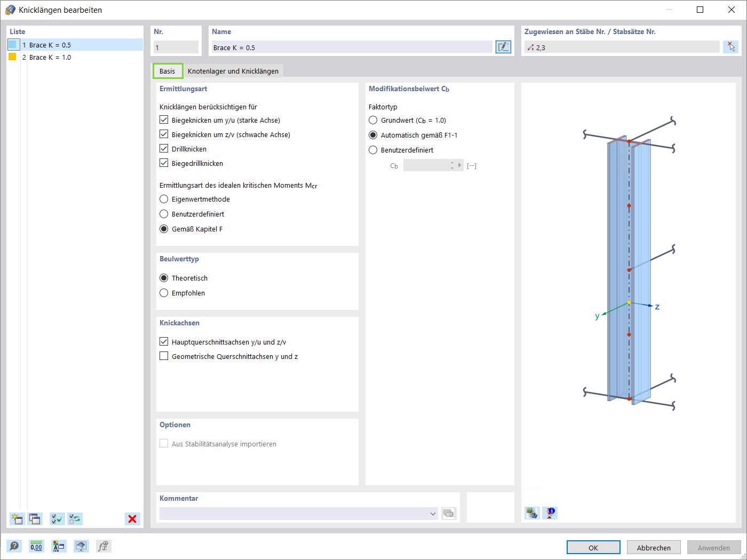The height and width of the screenshot is (560, 747).
Task: Click the Liste panel heading
Action: click(18, 31)
